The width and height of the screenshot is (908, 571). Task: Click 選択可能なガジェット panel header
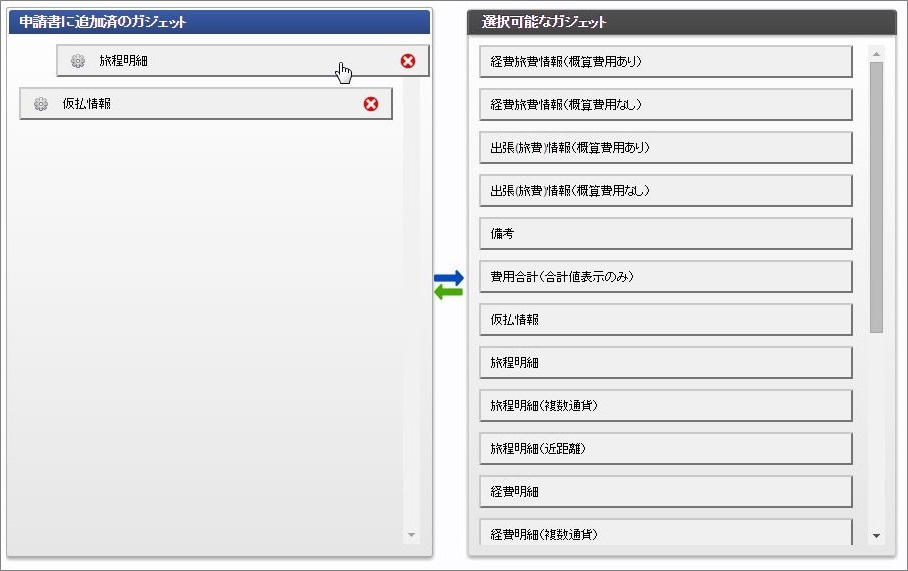point(682,22)
